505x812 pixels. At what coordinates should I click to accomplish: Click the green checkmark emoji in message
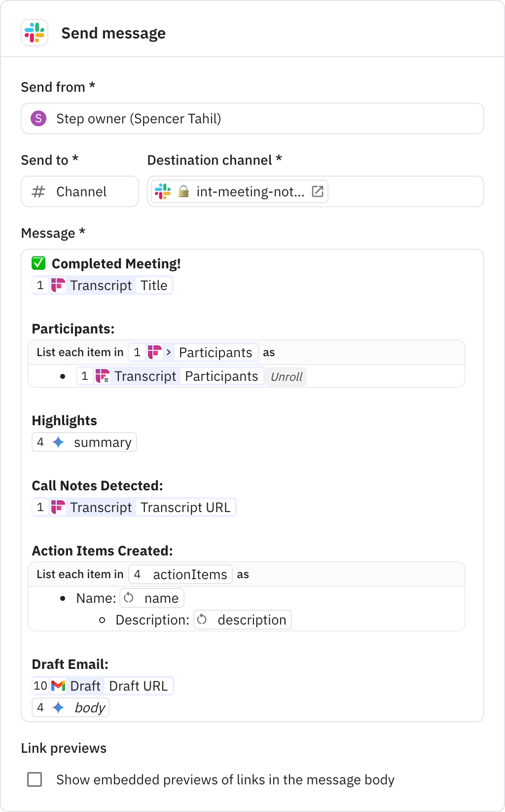pyautogui.click(x=38, y=263)
